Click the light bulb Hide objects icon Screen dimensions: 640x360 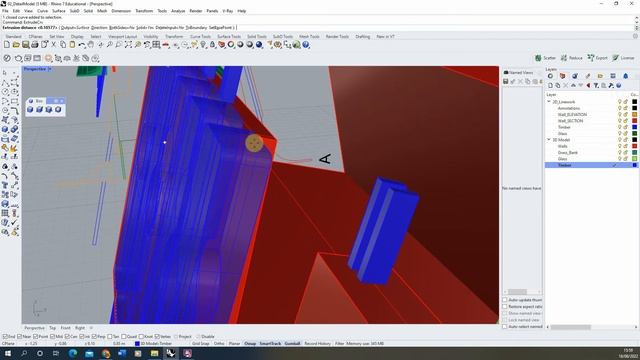(x=203, y=45)
